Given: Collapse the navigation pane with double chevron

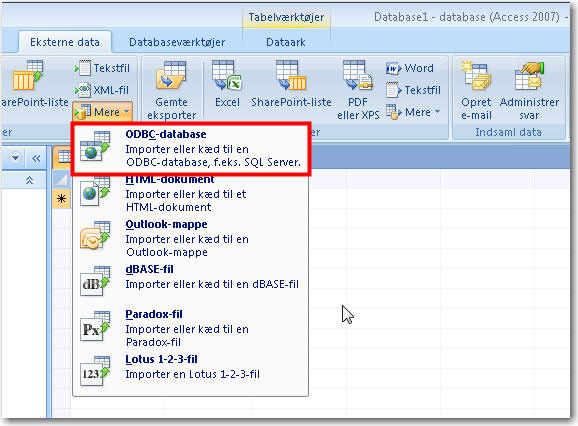Looking at the screenshot, I should point(36,158).
